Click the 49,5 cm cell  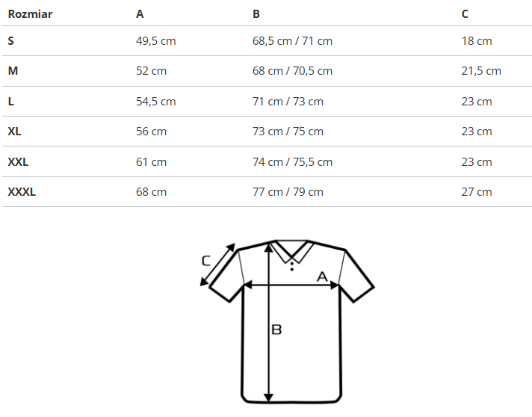tap(155, 41)
